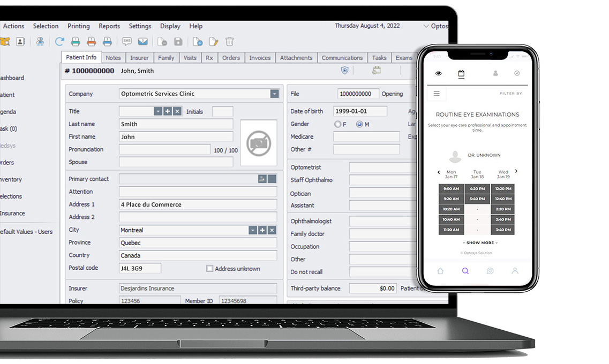Click the Last name field containing Smith
Viewport: 609px width, 364px height.
(176, 124)
